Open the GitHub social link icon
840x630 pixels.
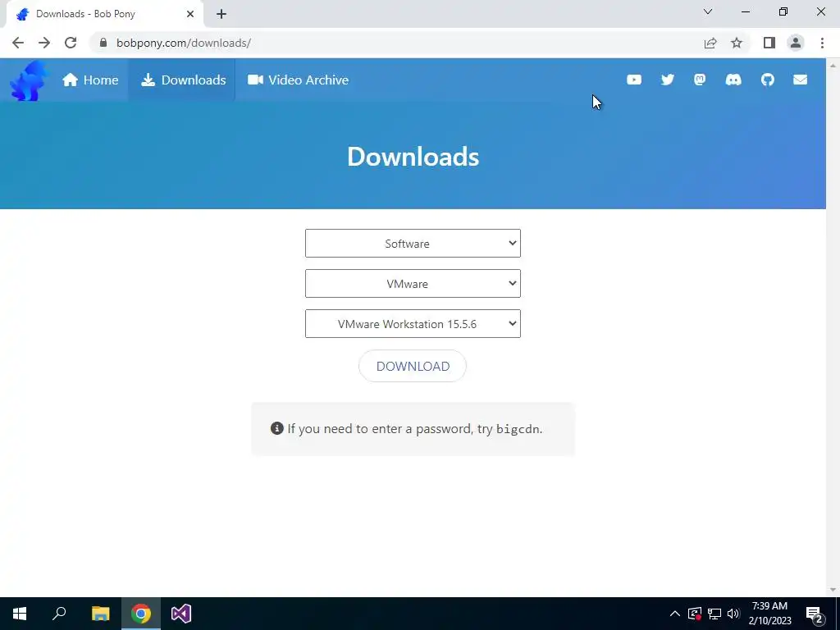pyautogui.click(x=768, y=80)
